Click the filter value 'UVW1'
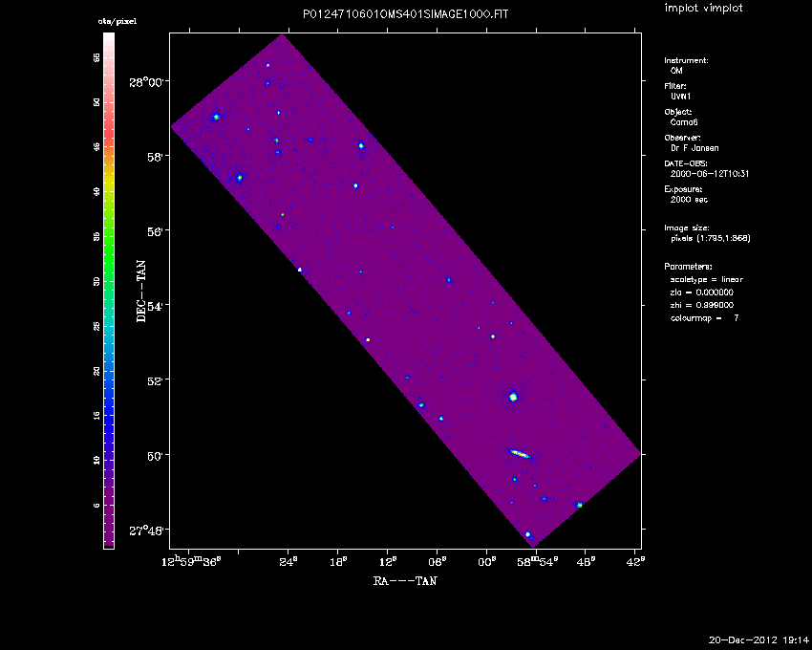The width and height of the screenshot is (812, 650). [680, 97]
